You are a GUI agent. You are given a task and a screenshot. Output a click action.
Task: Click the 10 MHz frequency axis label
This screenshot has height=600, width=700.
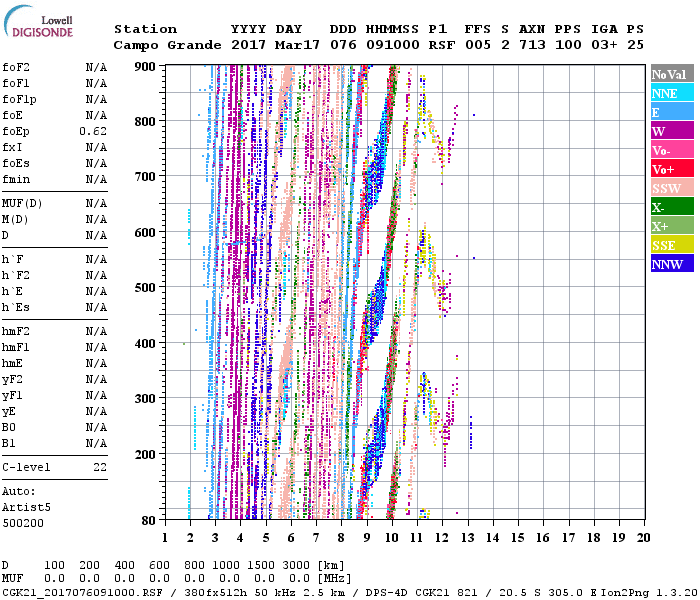pyautogui.click(x=392, y=538)
